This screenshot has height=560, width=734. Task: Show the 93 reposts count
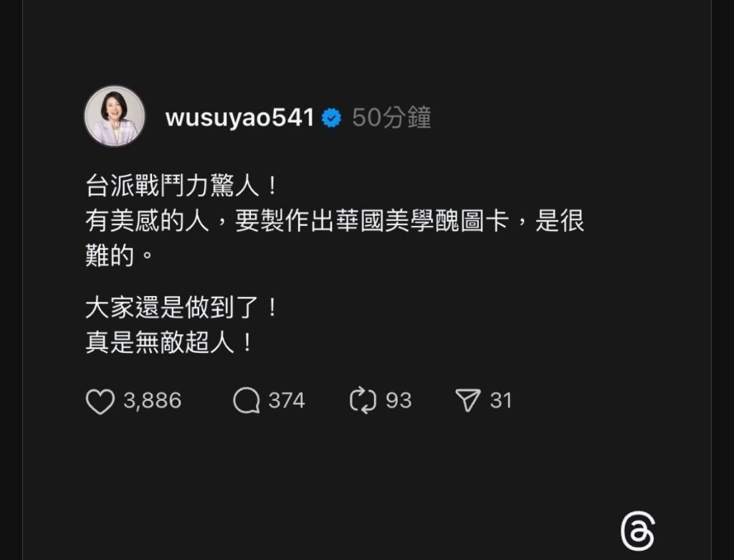(x=399, y=401)
